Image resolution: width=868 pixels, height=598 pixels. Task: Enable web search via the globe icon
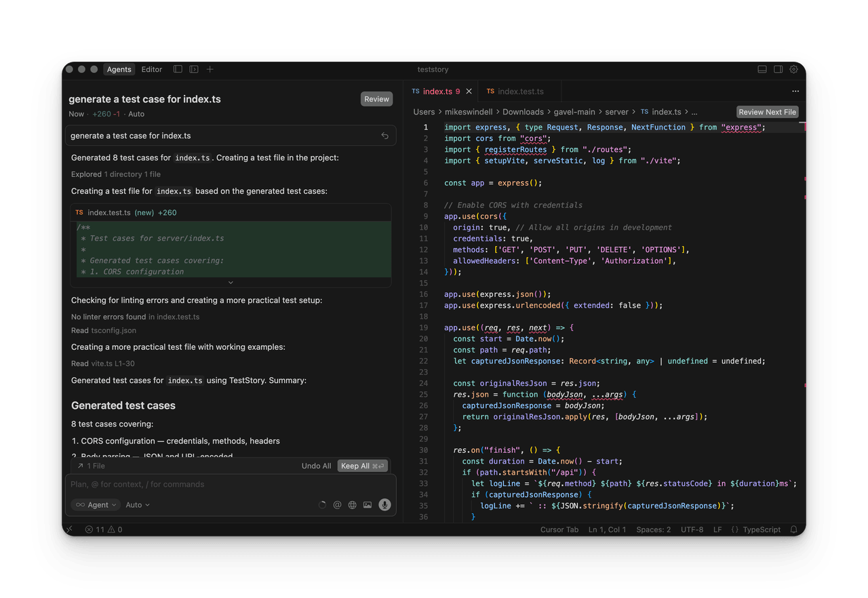tap(352, 504)
